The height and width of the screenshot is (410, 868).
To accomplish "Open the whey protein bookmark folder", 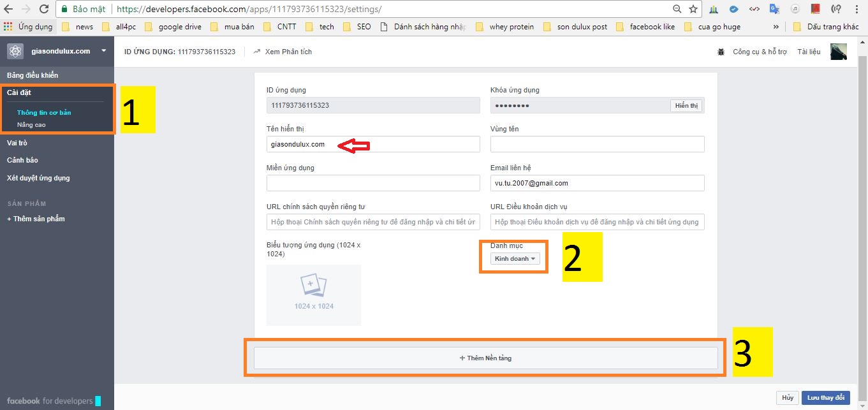I will tap(505, 27).
